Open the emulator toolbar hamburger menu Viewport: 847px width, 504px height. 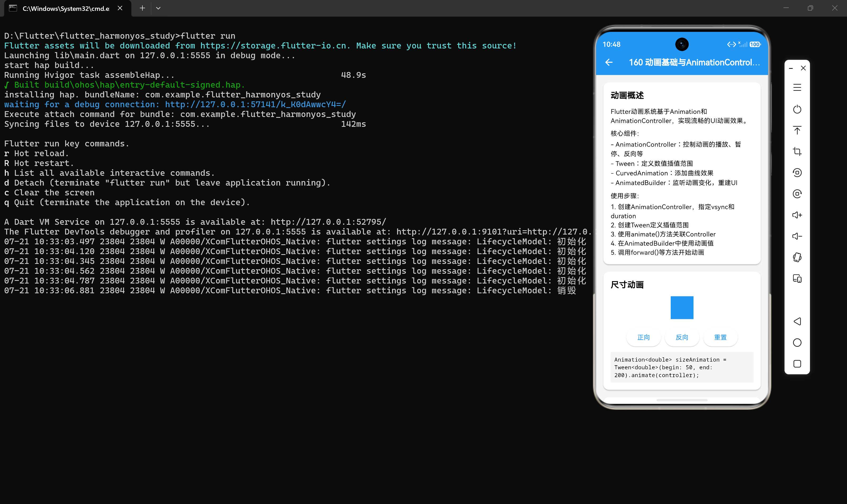797,88
